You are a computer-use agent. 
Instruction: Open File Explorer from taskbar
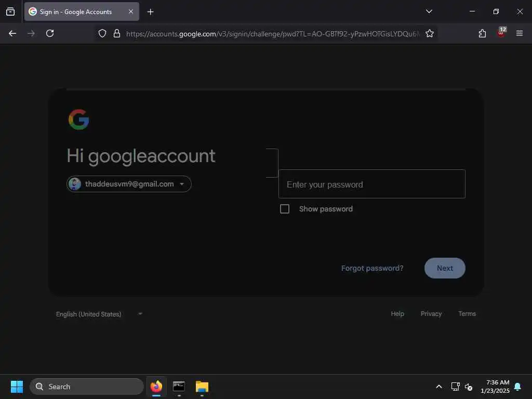coord(202,387)
